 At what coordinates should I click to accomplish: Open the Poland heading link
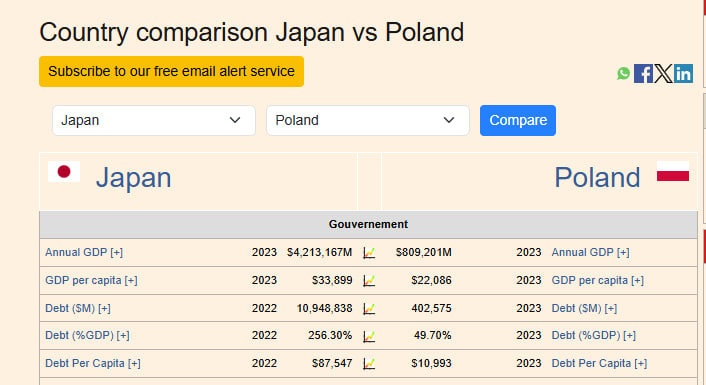597,177
